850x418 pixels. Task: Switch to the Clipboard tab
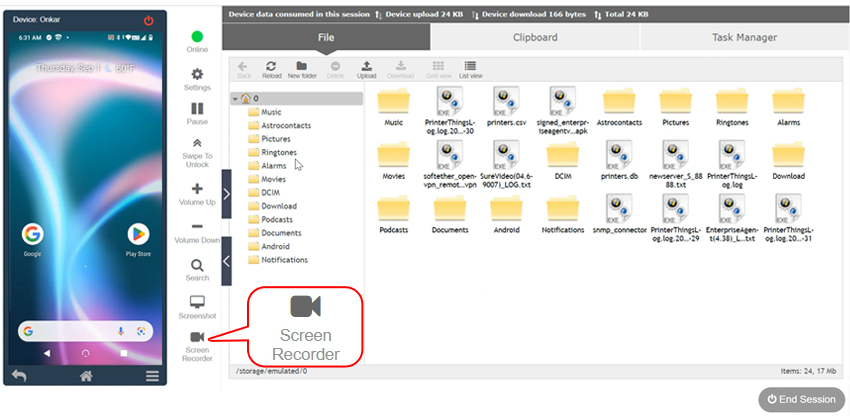coord(535,37)
